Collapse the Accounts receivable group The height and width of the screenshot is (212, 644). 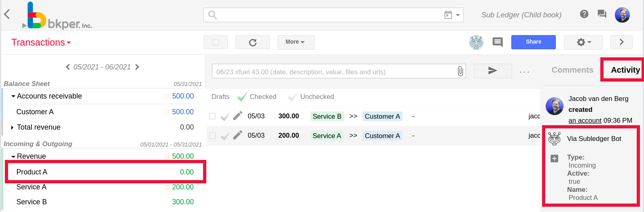[13, 97]
